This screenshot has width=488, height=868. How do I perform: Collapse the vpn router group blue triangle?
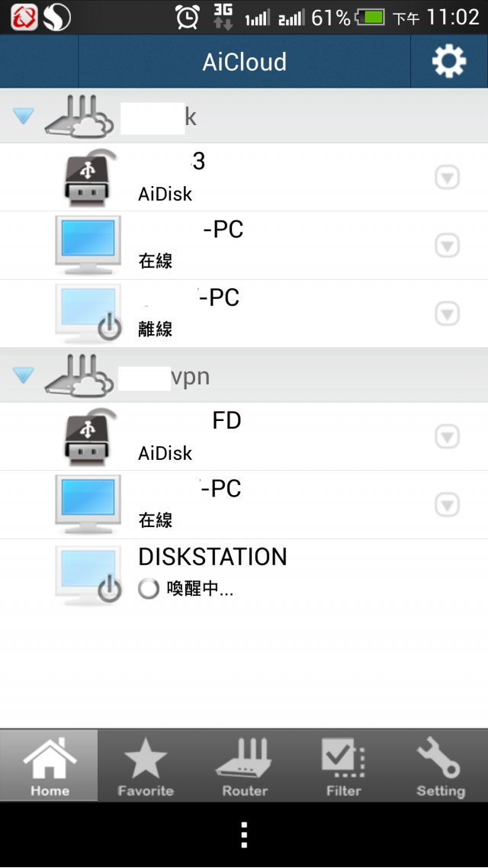coord(24,375)
